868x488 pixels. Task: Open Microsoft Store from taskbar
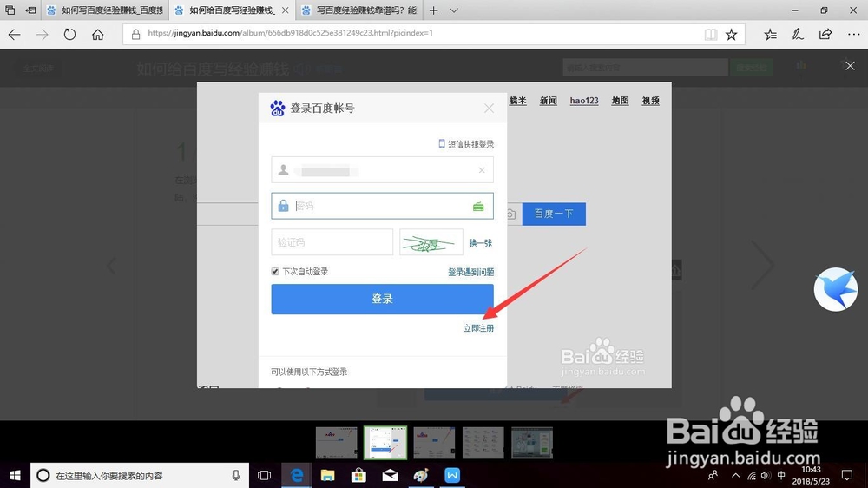click(358, 475)
